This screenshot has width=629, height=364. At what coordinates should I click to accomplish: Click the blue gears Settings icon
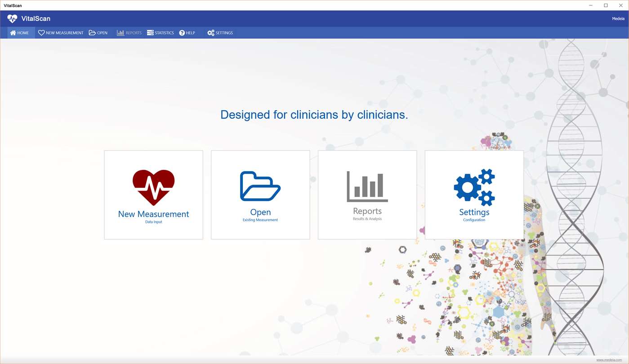click(474, 187)
